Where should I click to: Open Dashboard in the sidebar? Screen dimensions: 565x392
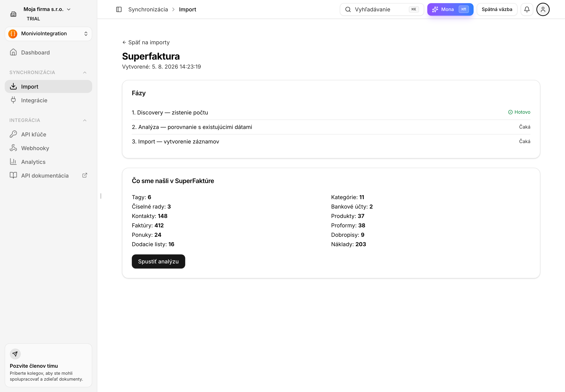coord(48,53)
